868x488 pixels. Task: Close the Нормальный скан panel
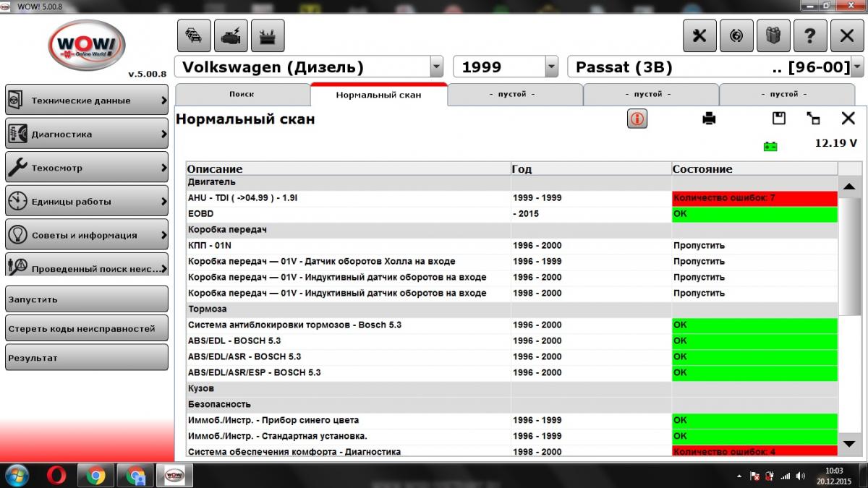pyautogui.click(x=848, y=119)
